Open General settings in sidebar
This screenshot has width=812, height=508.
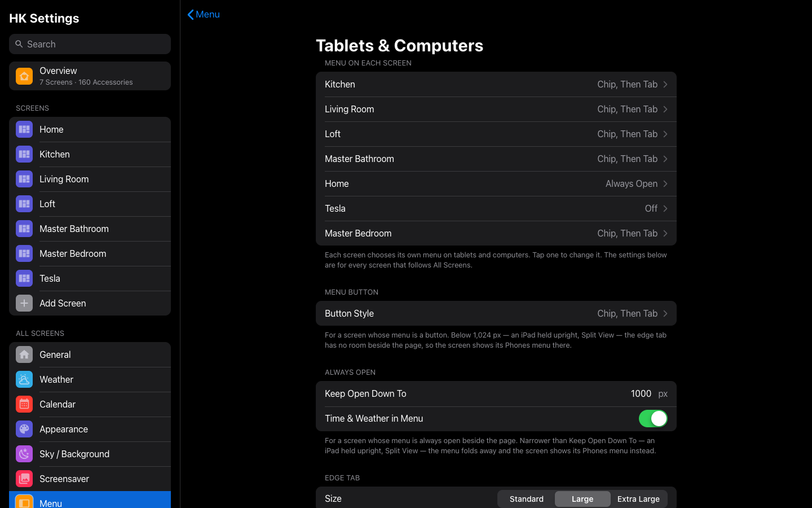90,354
